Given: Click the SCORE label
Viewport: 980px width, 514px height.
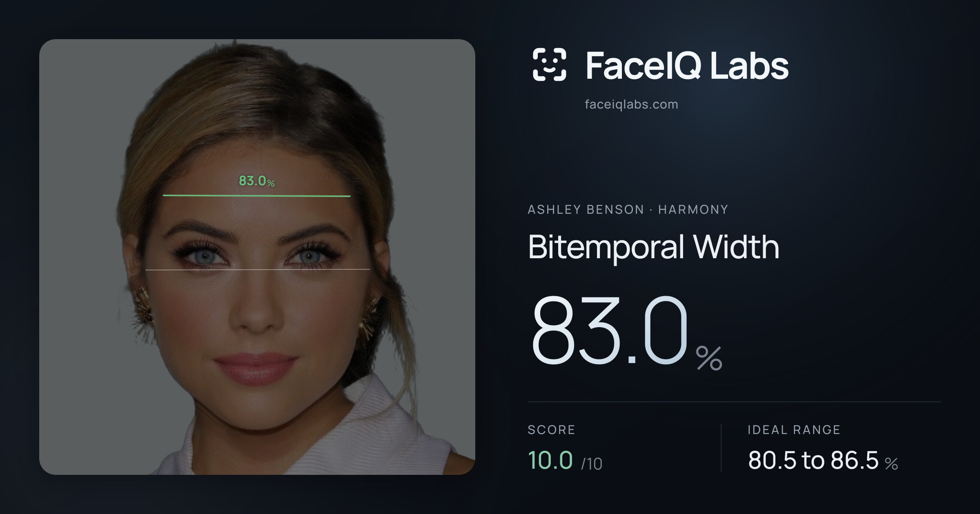Looking at the screenshot, I should (x=551, y=430).
